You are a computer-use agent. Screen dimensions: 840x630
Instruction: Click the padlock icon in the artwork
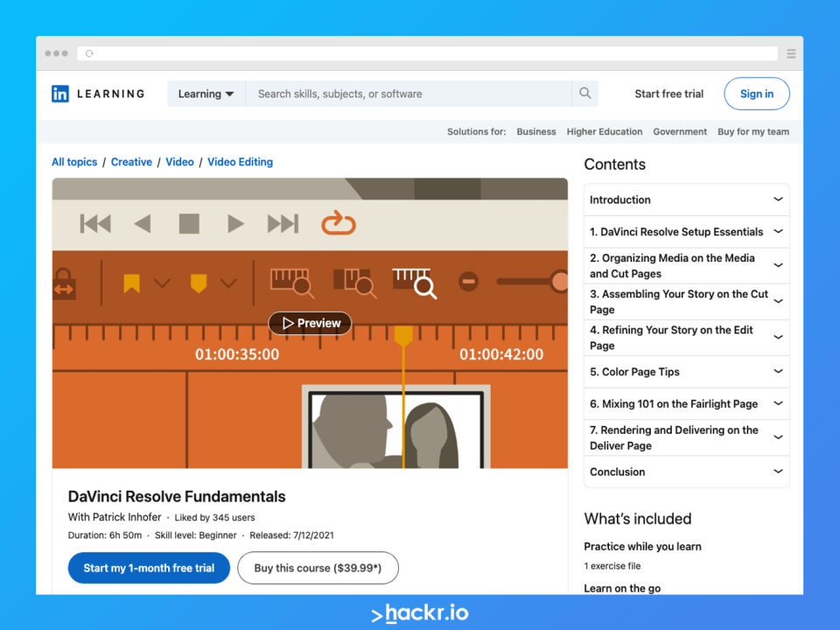pyautogui.click(x=64, y=283)
